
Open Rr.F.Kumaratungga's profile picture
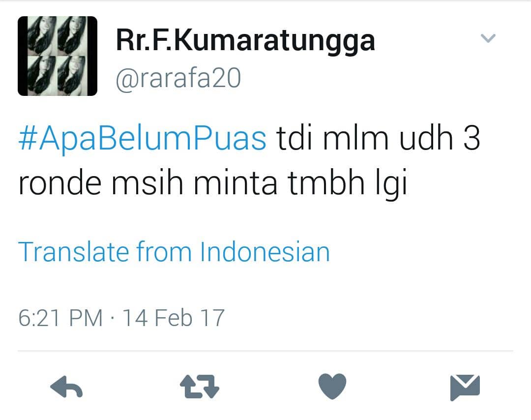[x=57, y=56]
